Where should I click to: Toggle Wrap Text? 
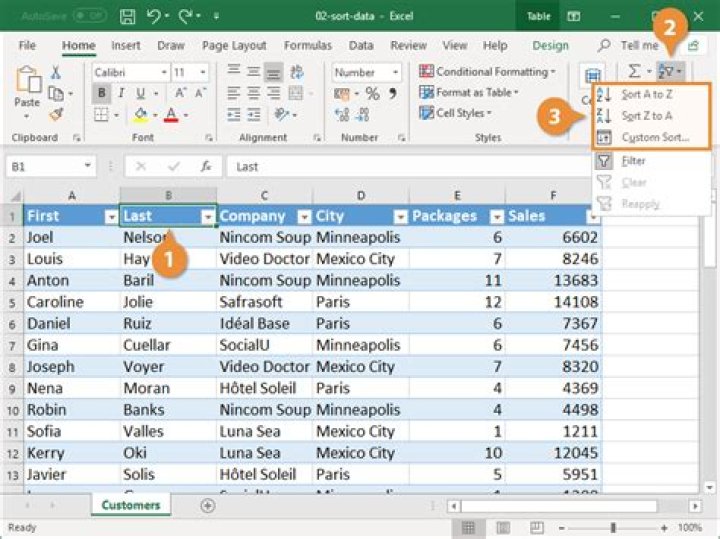297,72
